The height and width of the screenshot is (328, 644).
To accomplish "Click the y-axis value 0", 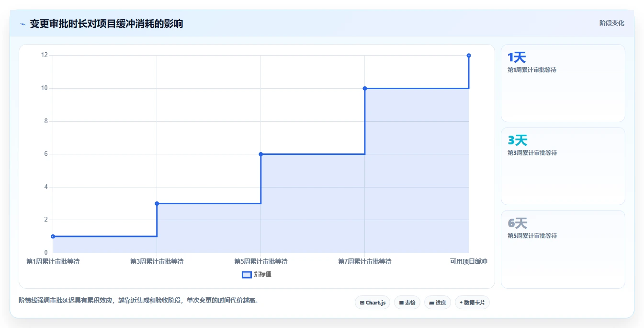I will 46,253.
